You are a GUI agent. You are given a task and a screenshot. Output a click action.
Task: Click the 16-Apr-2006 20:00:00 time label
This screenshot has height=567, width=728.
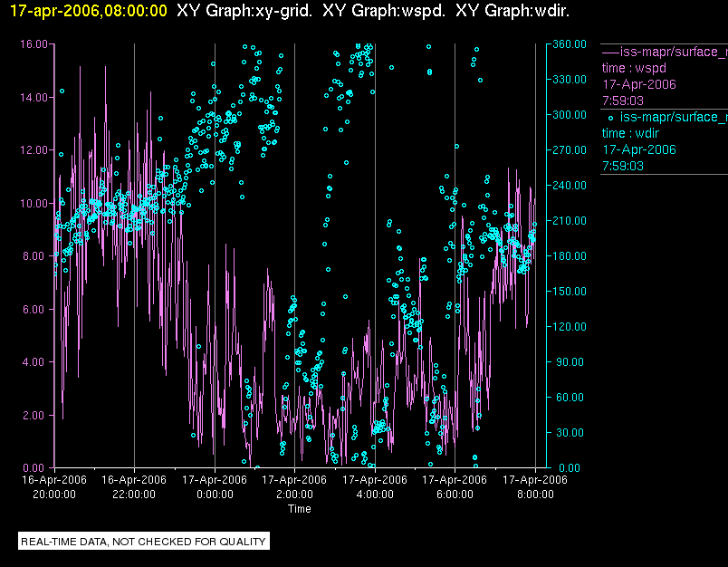(x=54, y=487)
